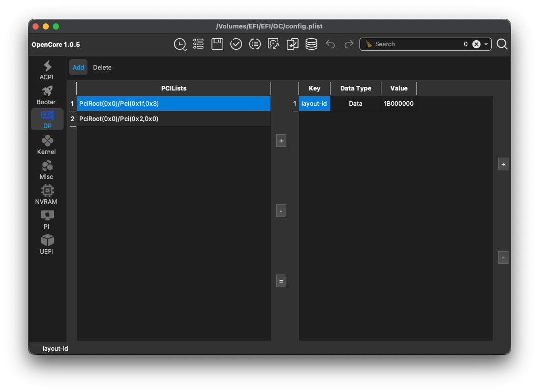The height and width of the screenshot is (392, 539).
Task: Clear the search field with X button
Action: click(x=476, y=44)
